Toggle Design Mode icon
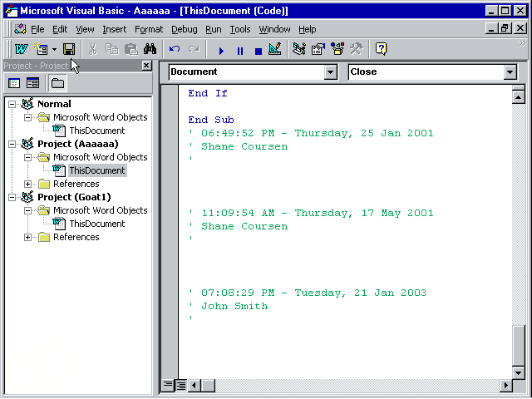 click(x=275, y=49)
